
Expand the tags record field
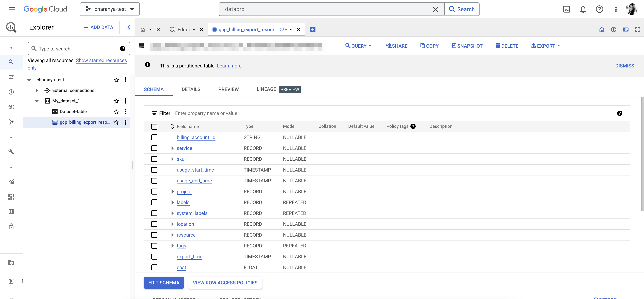[x=172, y=246]
